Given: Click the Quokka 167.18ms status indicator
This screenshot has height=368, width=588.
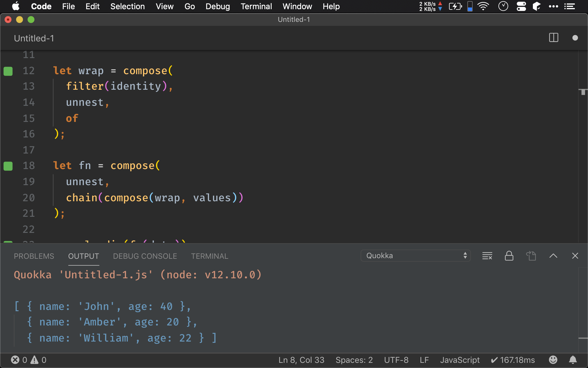Looking at the screenshot, I should tap(513, 360).
